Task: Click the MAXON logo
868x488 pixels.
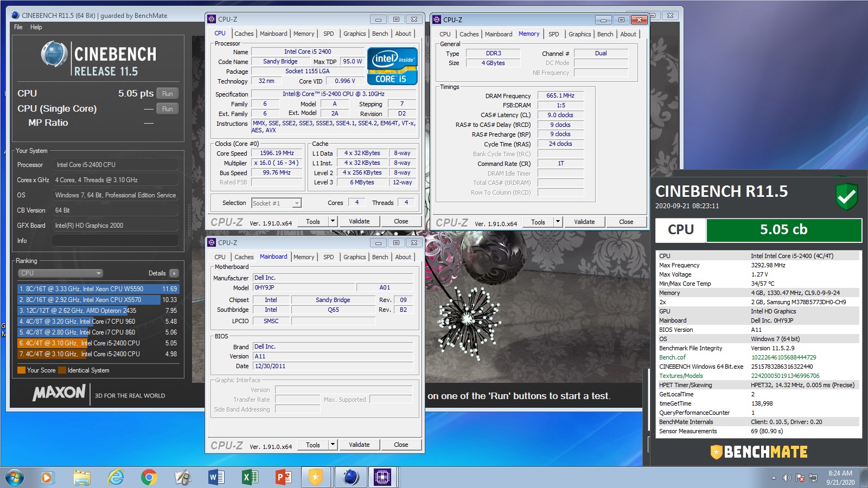Action: point(59,393)
